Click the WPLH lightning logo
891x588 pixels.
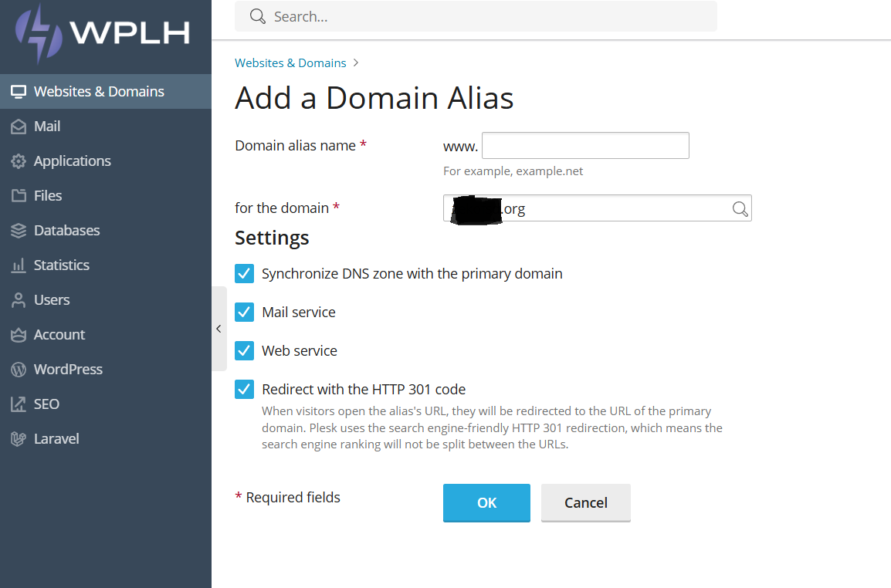pos(39,33)
